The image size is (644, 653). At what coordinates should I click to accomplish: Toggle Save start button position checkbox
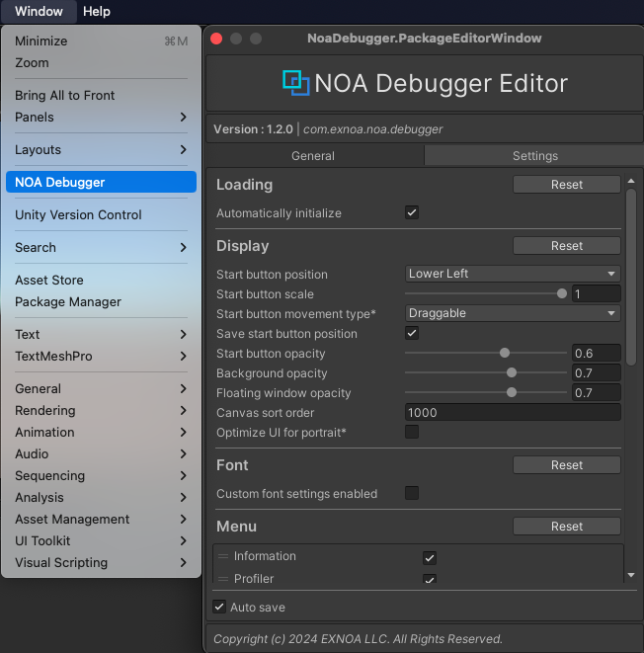pyautogui.click(x=412, y=333)
